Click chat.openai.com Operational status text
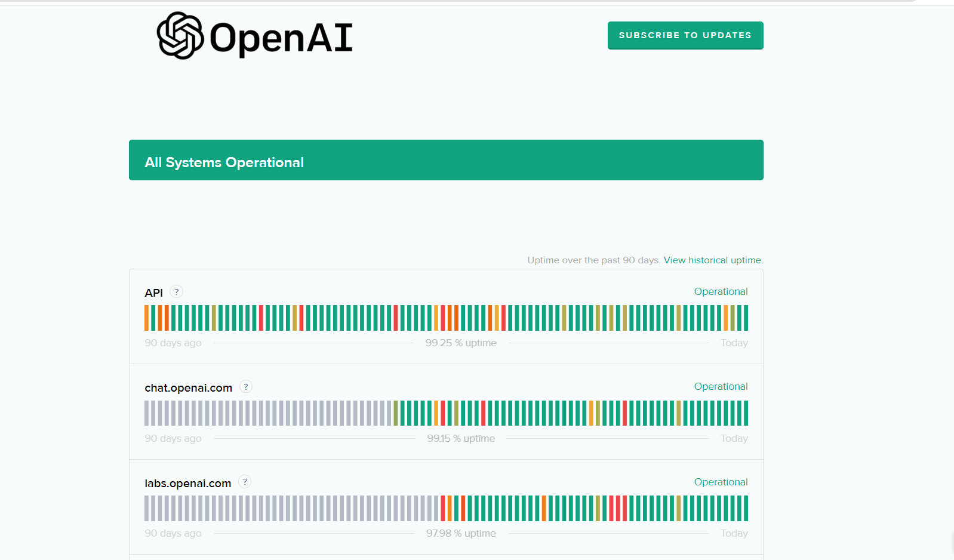This screenshot has width=954, height=560. point(721,386)
